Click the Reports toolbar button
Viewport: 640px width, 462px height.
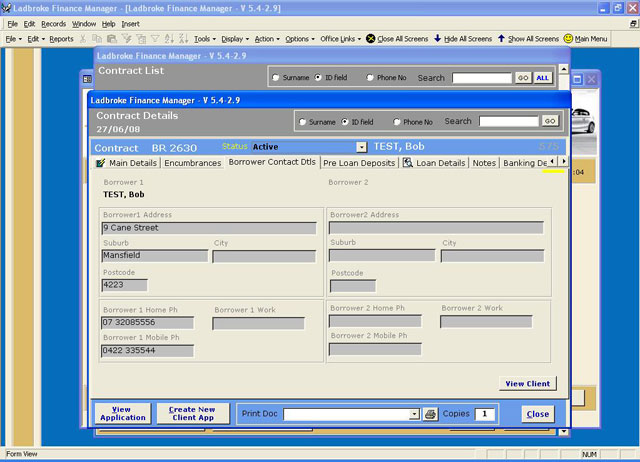61,39
